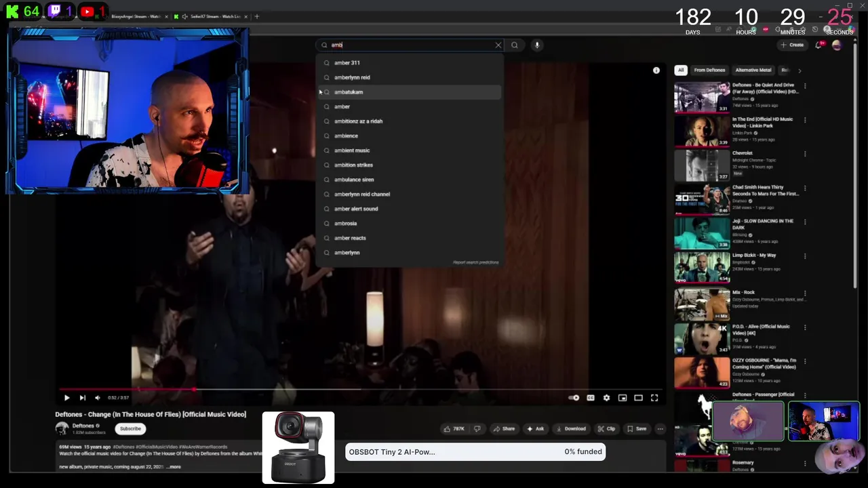This screenshot has height=488, width=868.
Task: Click the Twitch viewer count icon
Action: click(54, 12)
